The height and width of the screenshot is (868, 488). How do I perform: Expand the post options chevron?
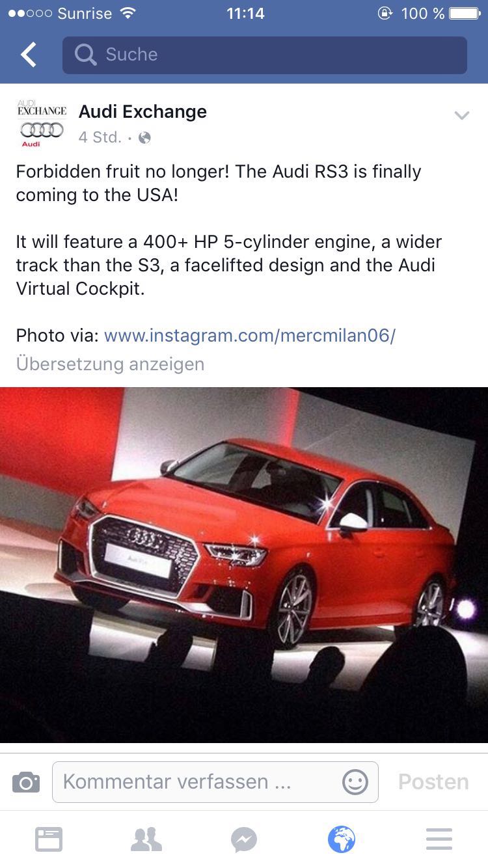click(x=461, y=116)
